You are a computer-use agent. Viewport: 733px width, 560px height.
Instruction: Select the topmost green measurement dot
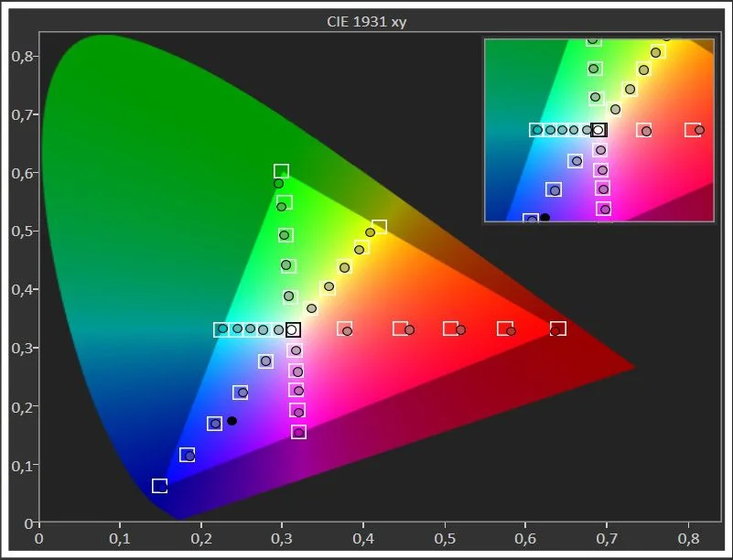click(x=277, y=183)
